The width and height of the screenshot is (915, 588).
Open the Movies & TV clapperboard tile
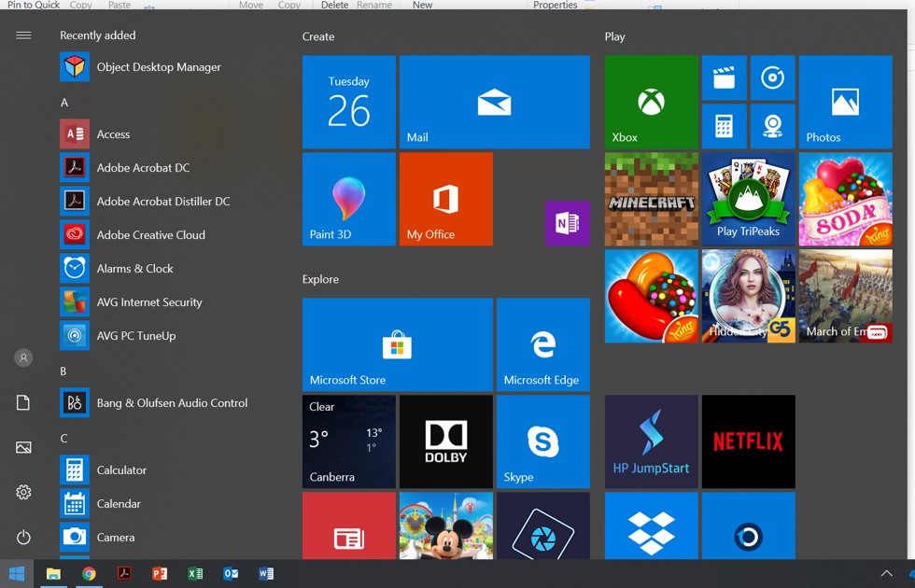(725, 77)
